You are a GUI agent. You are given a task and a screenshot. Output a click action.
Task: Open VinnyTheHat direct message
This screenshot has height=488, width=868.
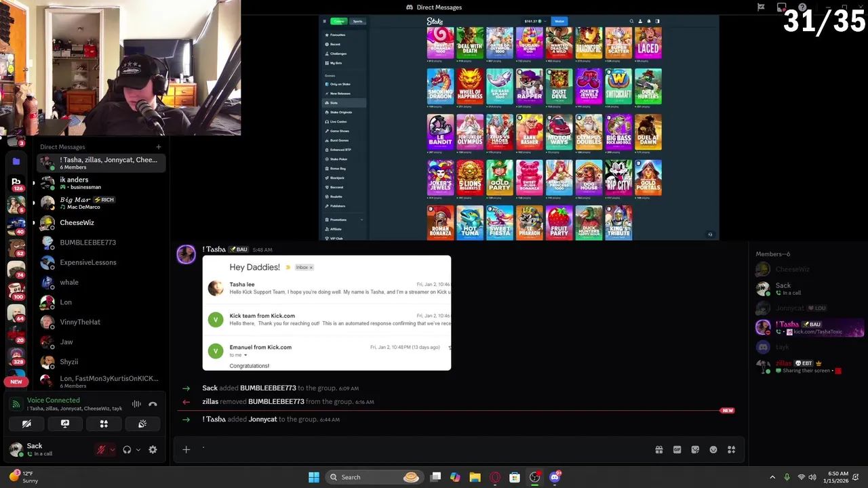(100, 322)
